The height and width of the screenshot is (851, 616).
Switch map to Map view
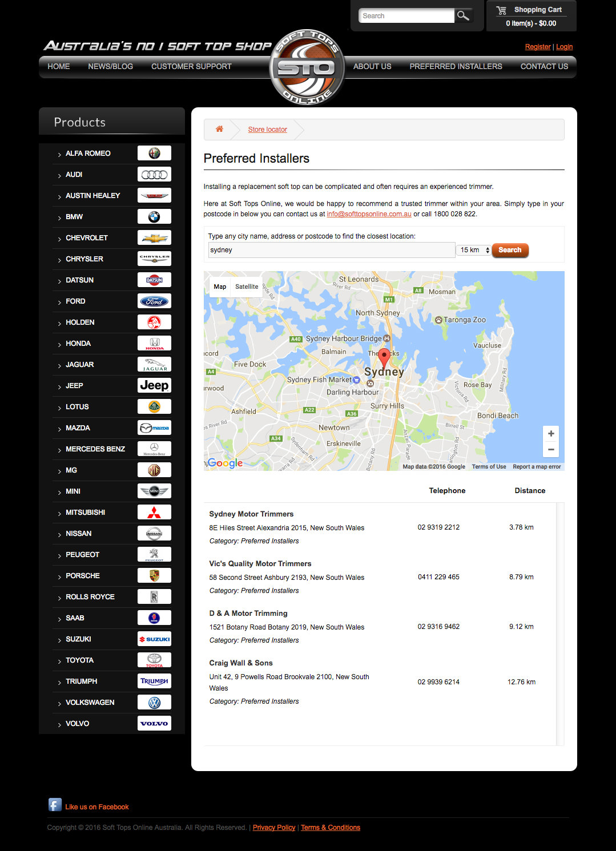220,287
